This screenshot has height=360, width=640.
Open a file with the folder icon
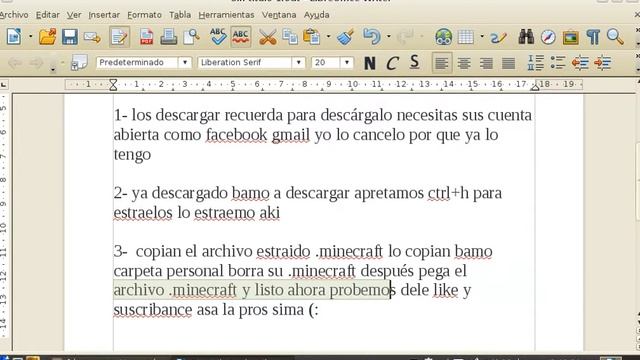(x=47, y=37)
